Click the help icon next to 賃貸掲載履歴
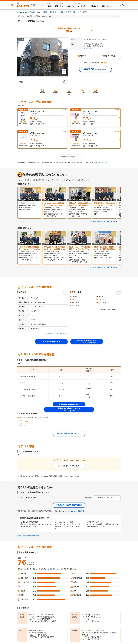Viewport: 138px width, 644px height. (48, 360)
